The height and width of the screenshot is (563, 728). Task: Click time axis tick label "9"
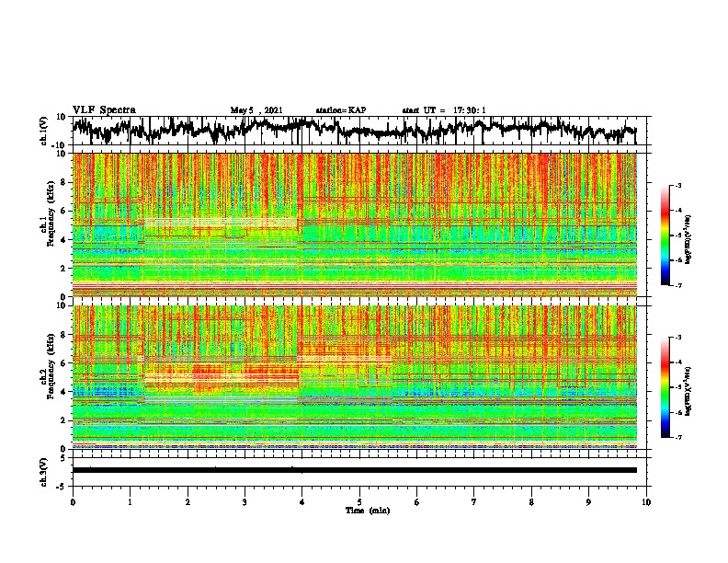pos(588,502)
